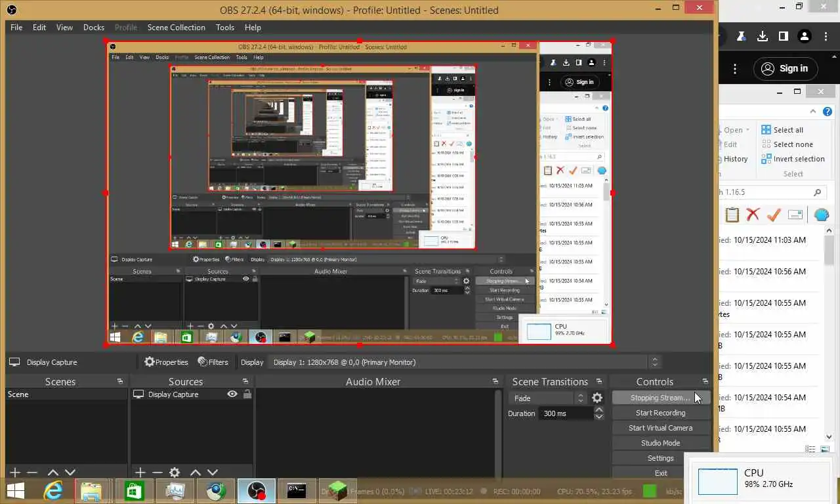This screenshot has width=840, height=504.
Task: Open Command Prompt from the taskbar
Action: tap(297, 490)
